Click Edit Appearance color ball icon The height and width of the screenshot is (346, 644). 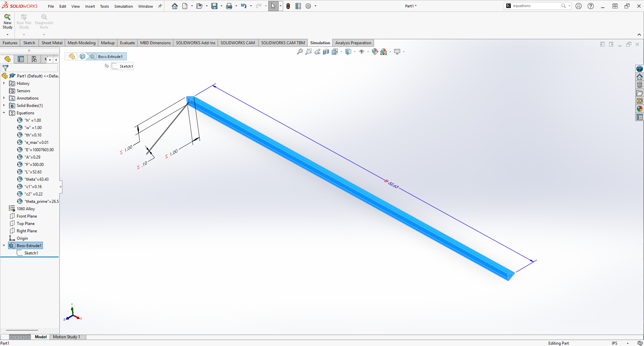(375, 52)
